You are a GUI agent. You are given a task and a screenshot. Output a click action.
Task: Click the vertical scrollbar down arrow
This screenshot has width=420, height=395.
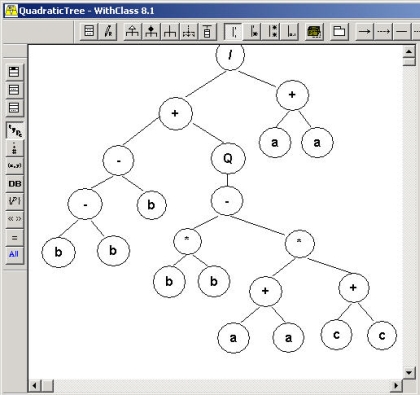point(409,373)
